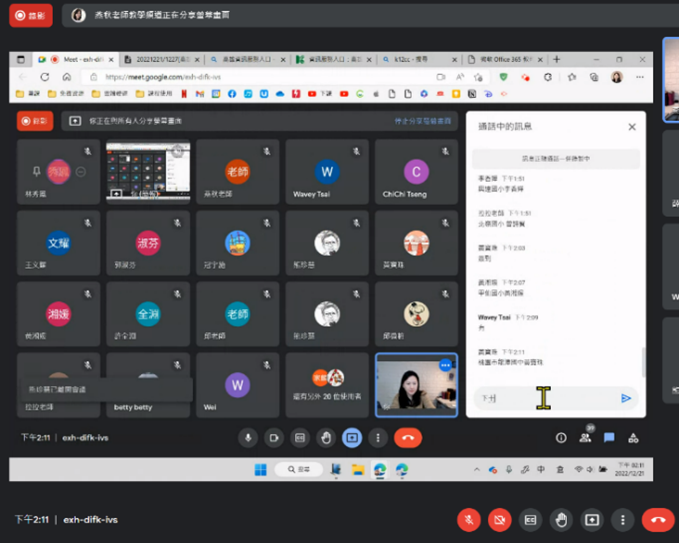The width and height of the screenshot is (679, 543).
Task: Open meeting details info icon
Action: (x=561, y=438)
